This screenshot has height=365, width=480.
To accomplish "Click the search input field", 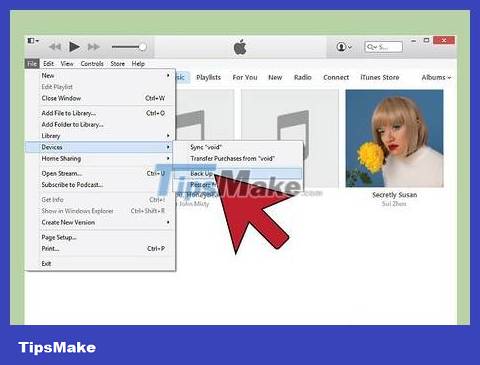I will [383, 47].
